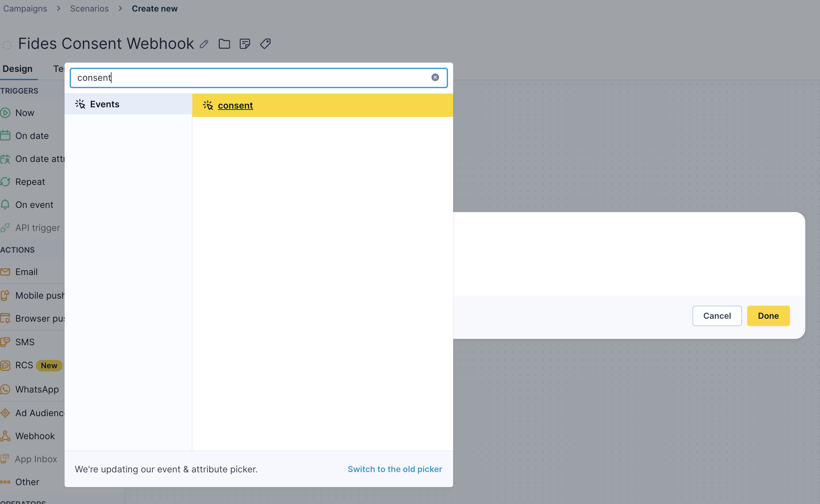
Task: Click the note icon beside scenario title
Action: tap(245, 44)
